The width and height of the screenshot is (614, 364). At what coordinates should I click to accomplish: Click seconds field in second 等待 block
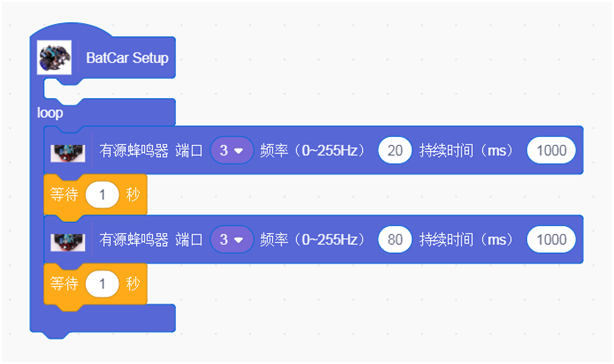tap(102, 283)
